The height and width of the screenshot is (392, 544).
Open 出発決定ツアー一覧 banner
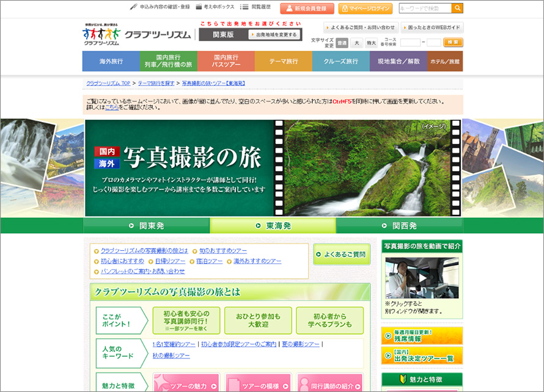click(422, 355)
